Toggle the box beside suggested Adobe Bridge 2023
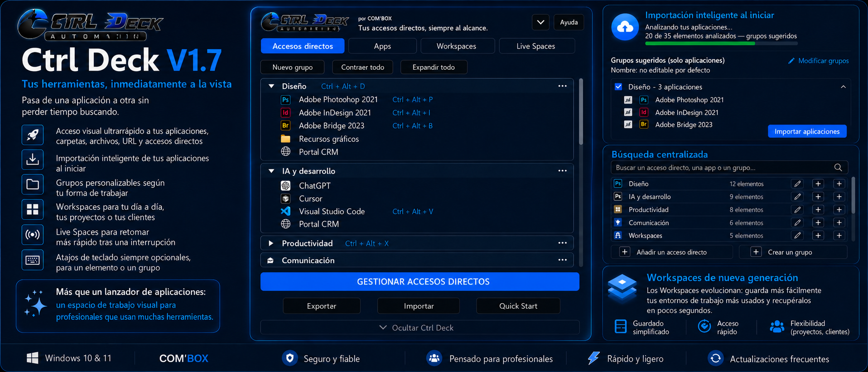This screenshot has width=868, height=372. point(628,125)
